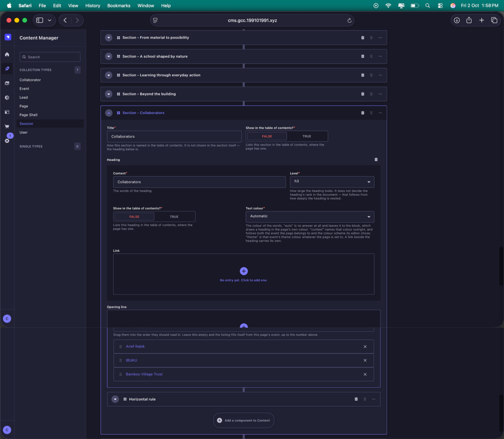Set heading table of contents to TRUE
Screen dimensions: 504x439
[x=174, y=217]
